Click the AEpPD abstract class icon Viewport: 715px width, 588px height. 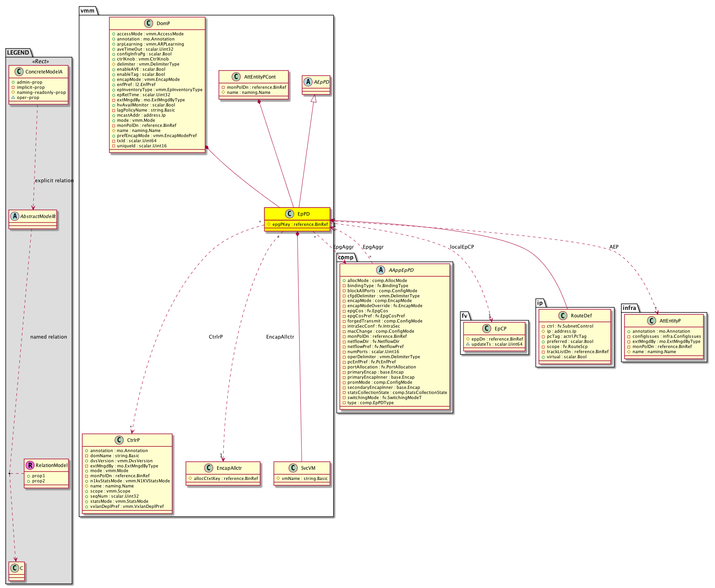coord(308,82)
